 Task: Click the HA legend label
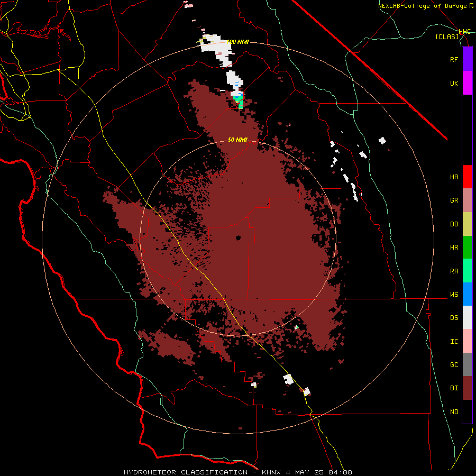tap(454, 177)
